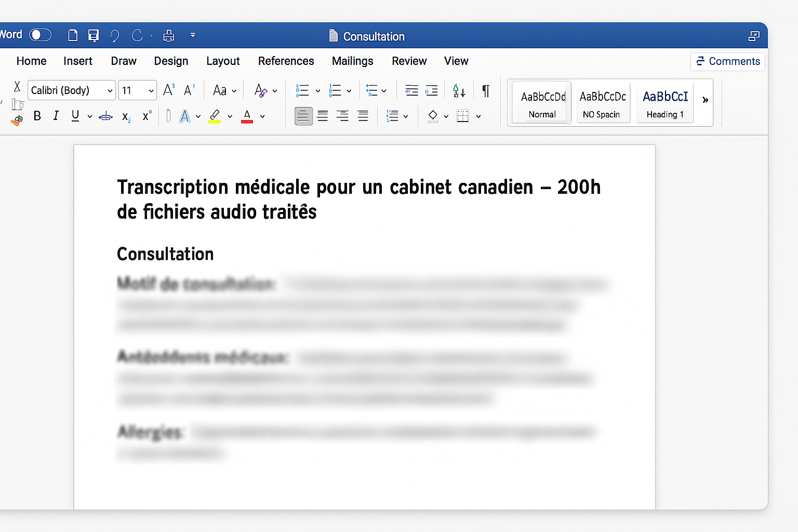The image size is (798, 532).
Task: Align text left
Action: pyautogui.click(x=303, y=116)
